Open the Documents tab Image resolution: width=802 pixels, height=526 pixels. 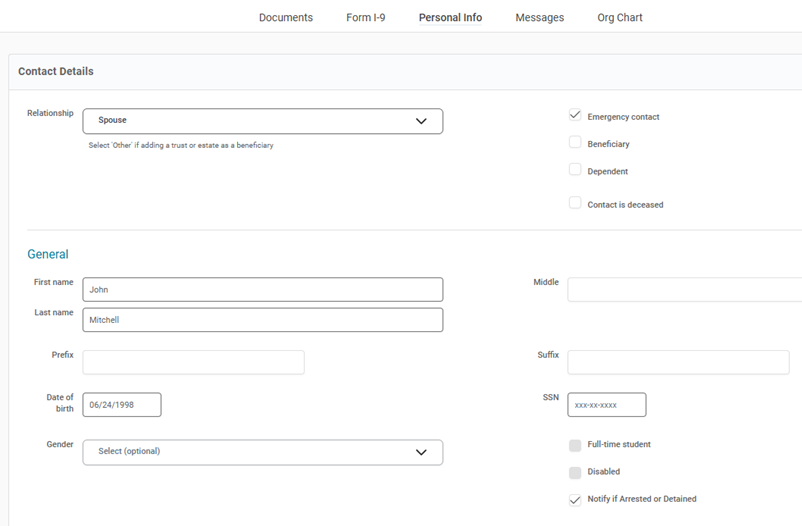click(x=285, y=17)
